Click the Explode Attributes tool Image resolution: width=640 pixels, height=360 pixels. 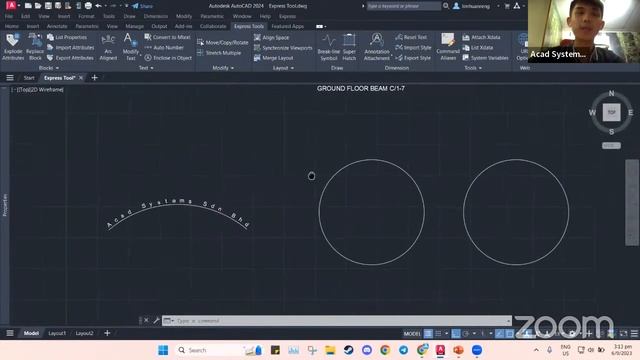(13, 47)
